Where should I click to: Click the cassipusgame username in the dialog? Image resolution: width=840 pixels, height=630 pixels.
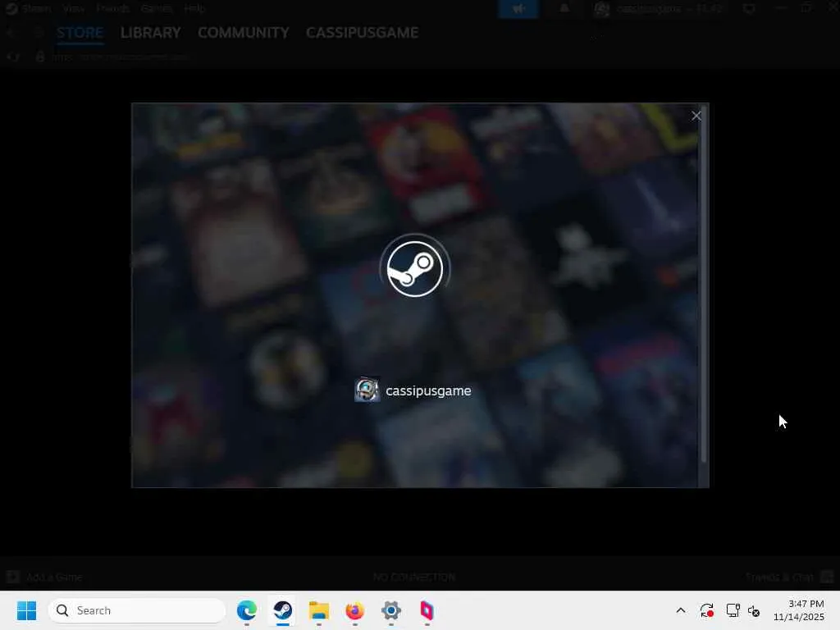428,391
